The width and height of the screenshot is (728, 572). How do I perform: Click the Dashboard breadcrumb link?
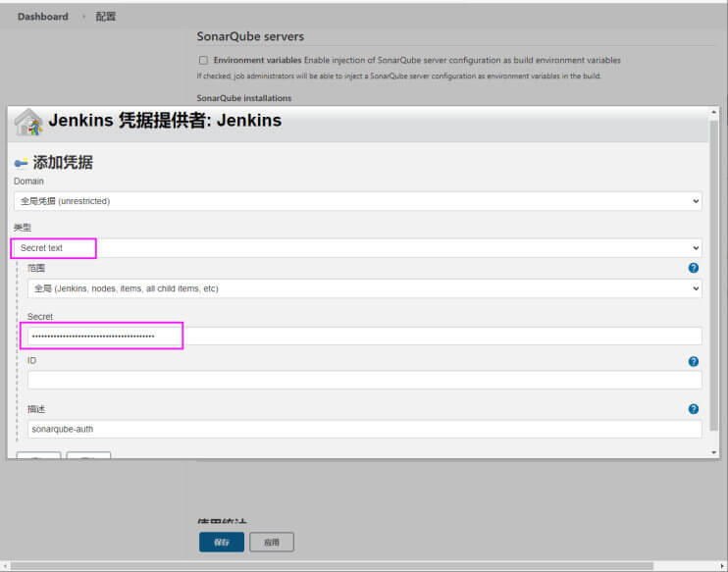pos(43,17)
